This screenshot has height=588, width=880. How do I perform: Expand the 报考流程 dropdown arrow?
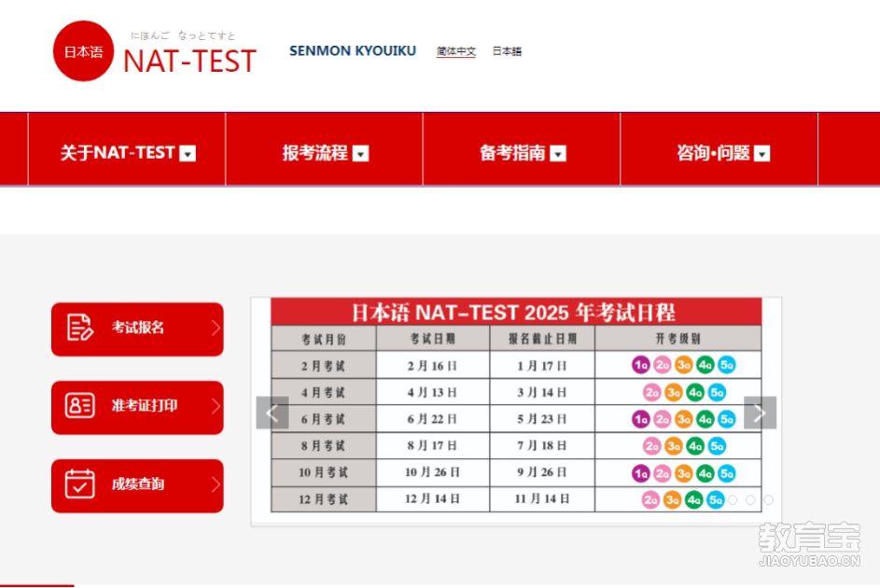click(360, 154)
